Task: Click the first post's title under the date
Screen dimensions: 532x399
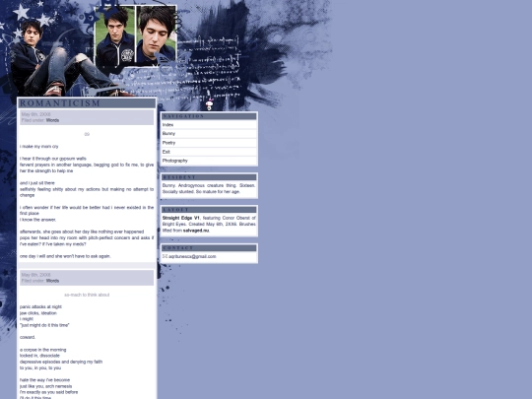Action: (87, 134)
